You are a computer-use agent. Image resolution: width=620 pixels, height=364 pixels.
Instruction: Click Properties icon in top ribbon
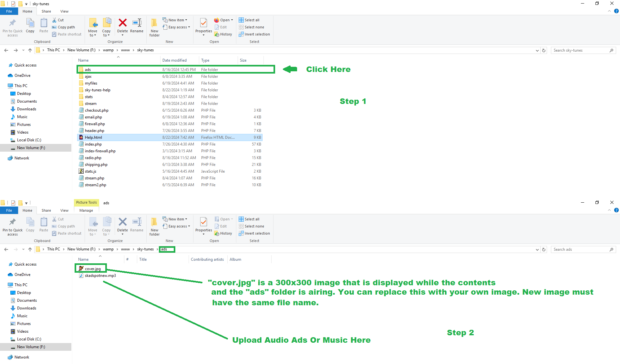pyautogui.click(x=203, y=23)
